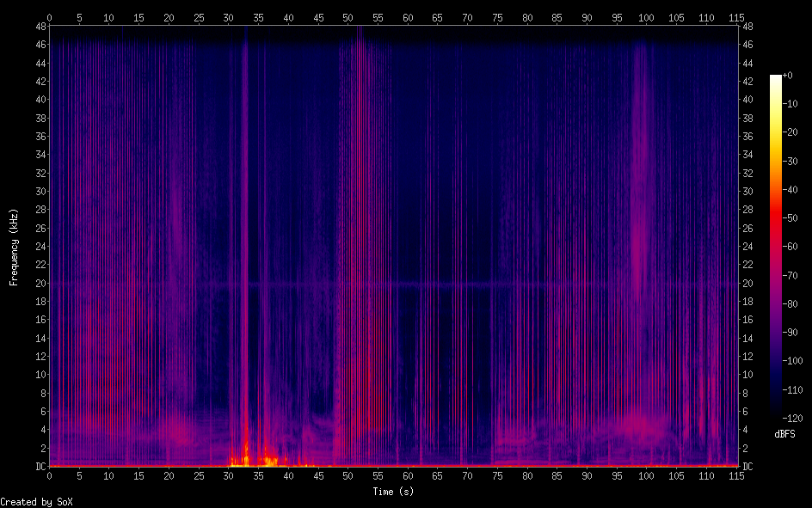Click the "Frequency (kHz)" axis label
Viewport: 812px width, 508px height.
pos(14,247)
